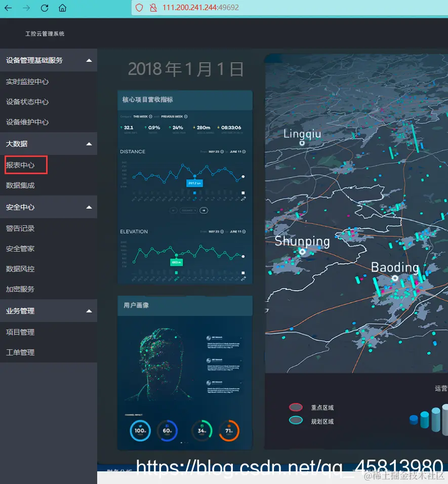Viewport: 448px width, 484px height.
Task: Click the shield icon in the address bar
Action: pyautogui.click(x=139, y=8)
